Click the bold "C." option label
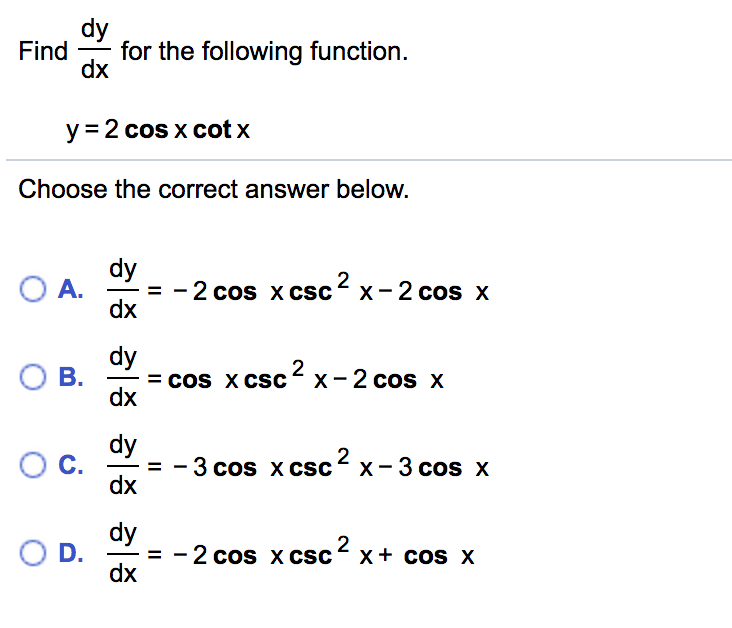The width and height of the screenshot is (732, 628). tap(70, 467)
